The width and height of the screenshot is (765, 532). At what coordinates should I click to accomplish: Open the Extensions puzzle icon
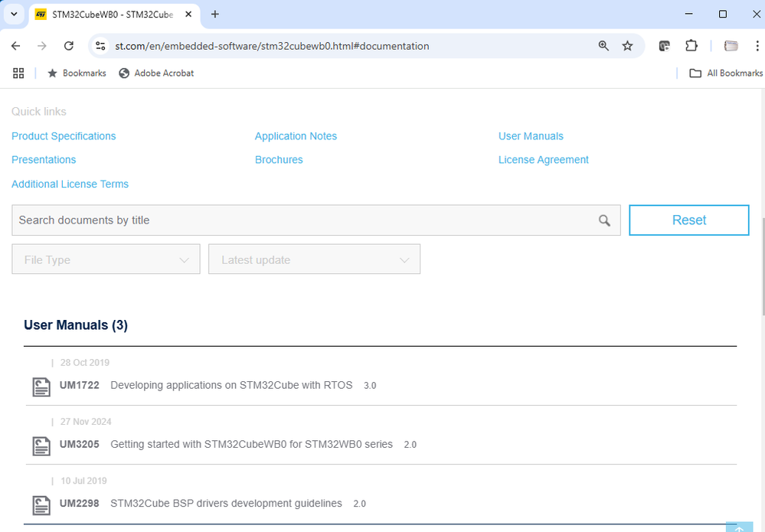pos(691,46)
